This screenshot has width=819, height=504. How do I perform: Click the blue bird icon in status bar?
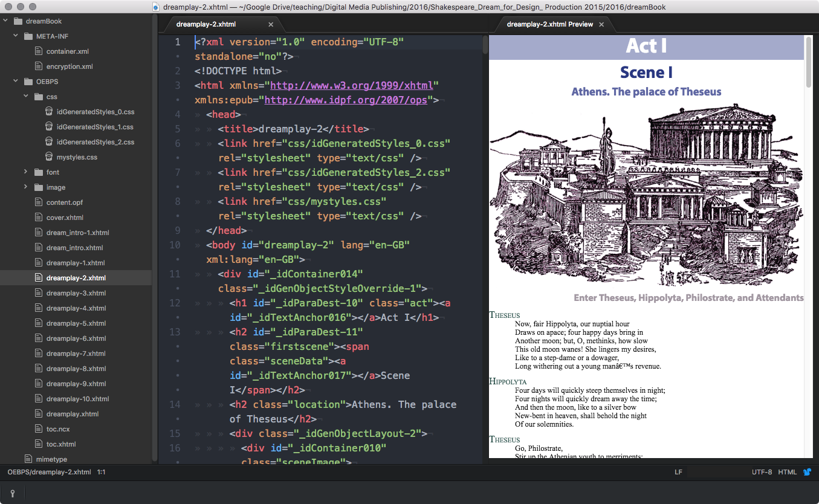click(807, 472)
